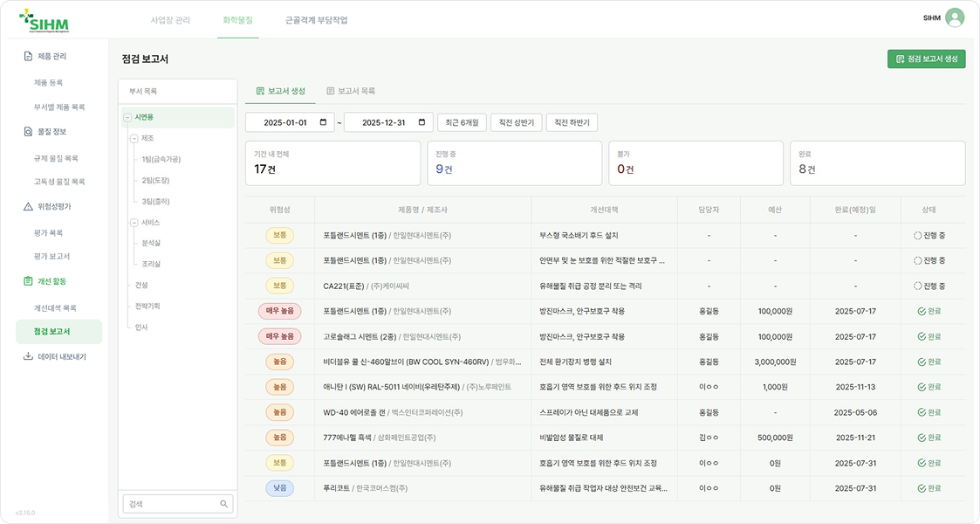Click the 물질 정보 search-document icon

[28, 131]
